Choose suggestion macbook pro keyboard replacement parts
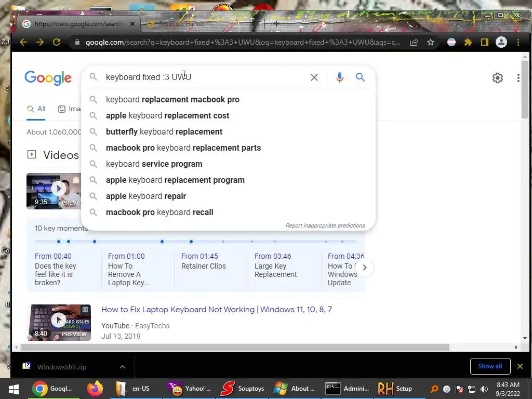Viewport: 532px width, 399px height. point(228,148)
